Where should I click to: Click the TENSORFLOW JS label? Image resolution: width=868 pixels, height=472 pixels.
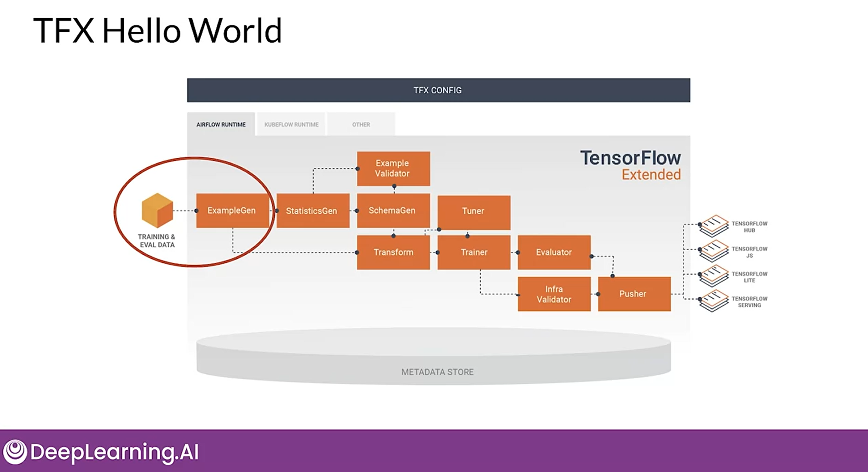click(749, 252)
